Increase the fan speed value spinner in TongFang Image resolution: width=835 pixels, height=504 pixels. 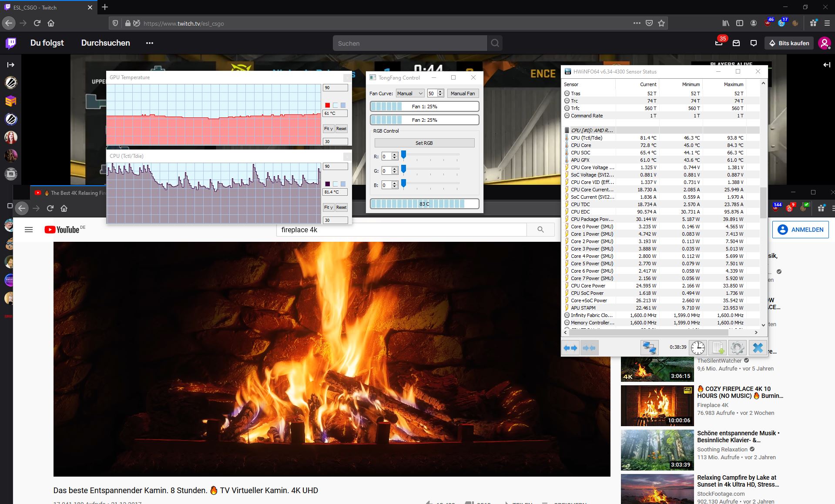(x=440, y=92)
